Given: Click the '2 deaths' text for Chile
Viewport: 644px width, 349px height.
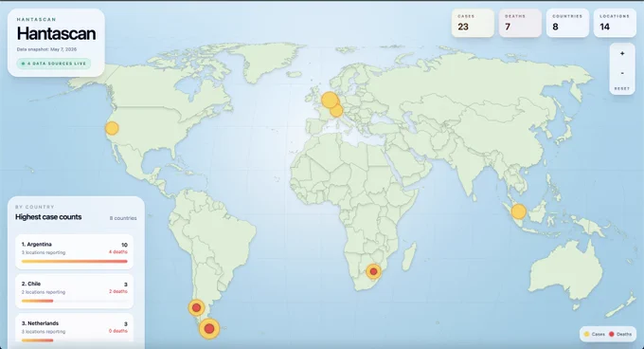Looking at the screenshot, I should tap(118, 291).
